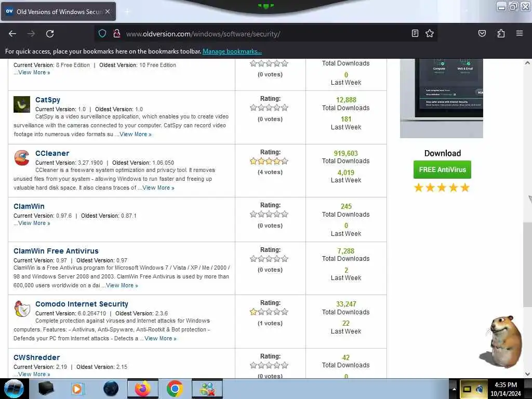The image size is (532, 399).
Task: Click the 919,603 total downloads value
Action: point(345,153)
